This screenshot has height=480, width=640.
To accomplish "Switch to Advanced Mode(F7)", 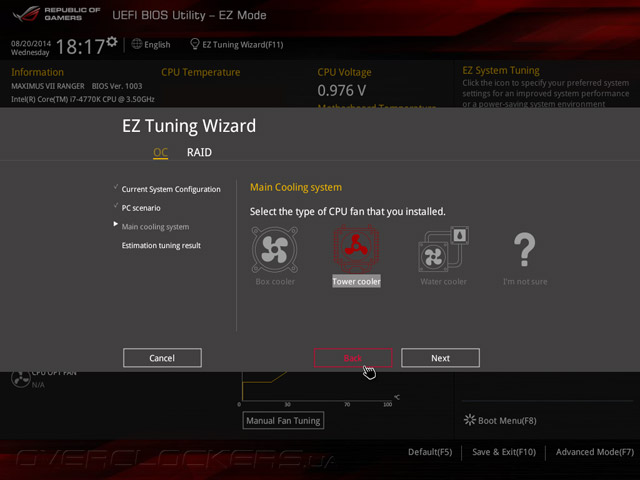I will click(x=595, y=452).
